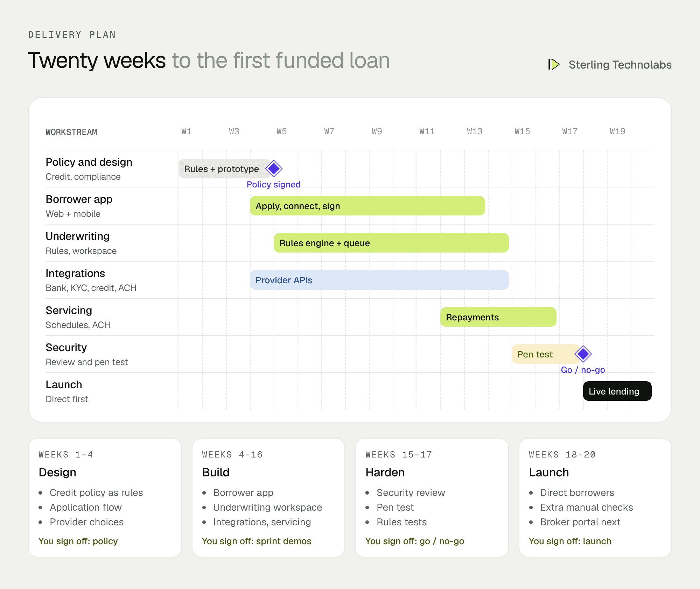The height and width of the screenshot is (589, 700).
Task: Click the Live lending bar
Action: point(617,391)
